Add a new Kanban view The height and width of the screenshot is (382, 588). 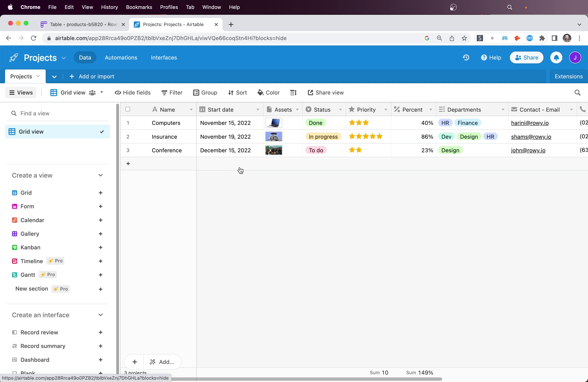101,248
